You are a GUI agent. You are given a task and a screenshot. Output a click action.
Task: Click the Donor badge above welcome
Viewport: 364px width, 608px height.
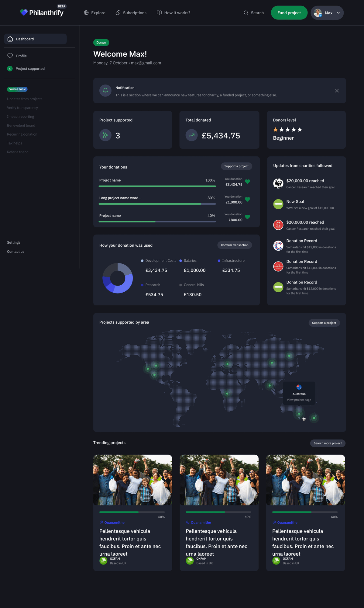tap(101, 43)
